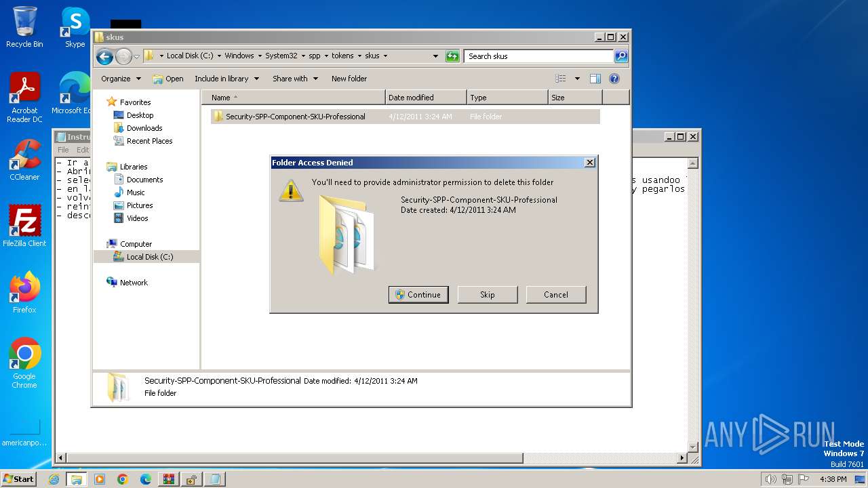Click the search magnifier icon in Explorer
The image size is (868, 488).
pos(620,56)
